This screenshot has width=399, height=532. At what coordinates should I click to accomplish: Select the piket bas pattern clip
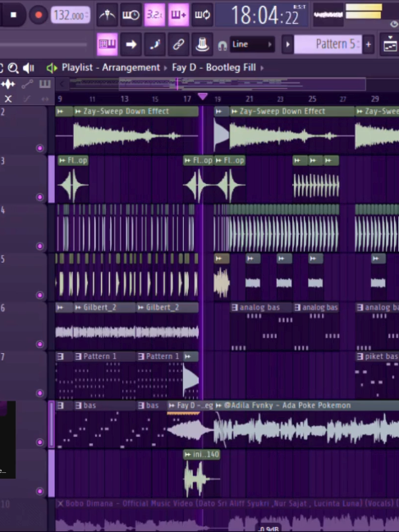[378, 356]
